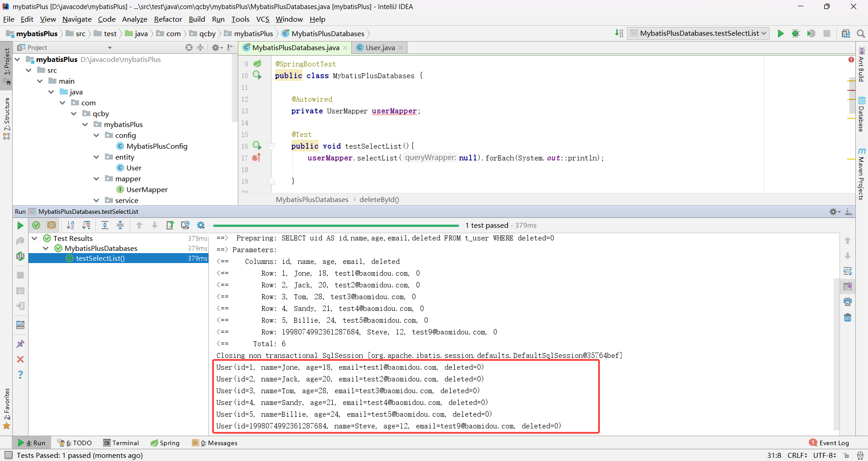Open test history icon
868x461 pixels.
click(185, 225)
